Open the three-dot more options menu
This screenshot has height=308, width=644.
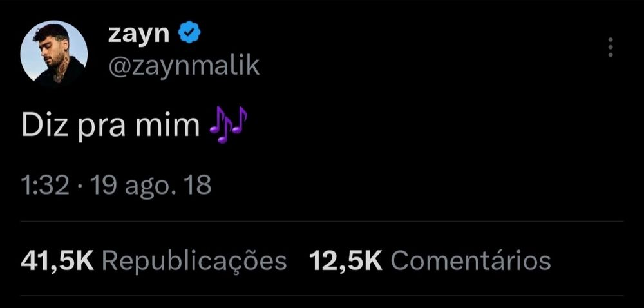(x=610, y=46)
